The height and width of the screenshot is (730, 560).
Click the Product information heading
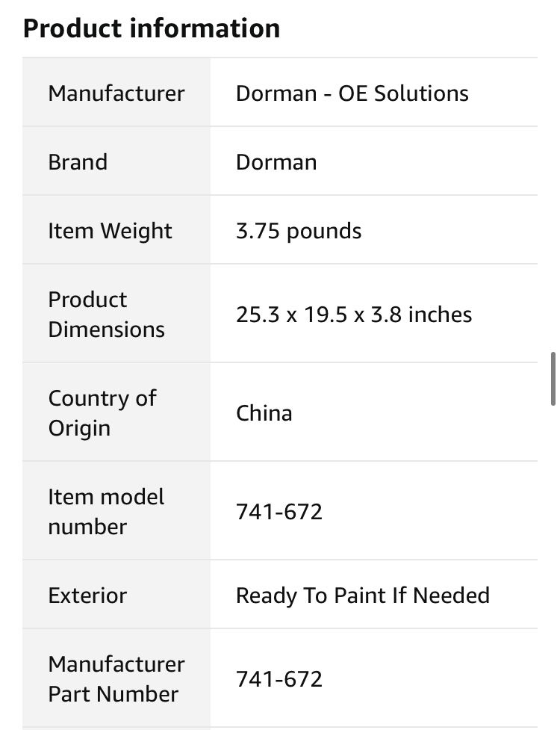tap(151, 28)
